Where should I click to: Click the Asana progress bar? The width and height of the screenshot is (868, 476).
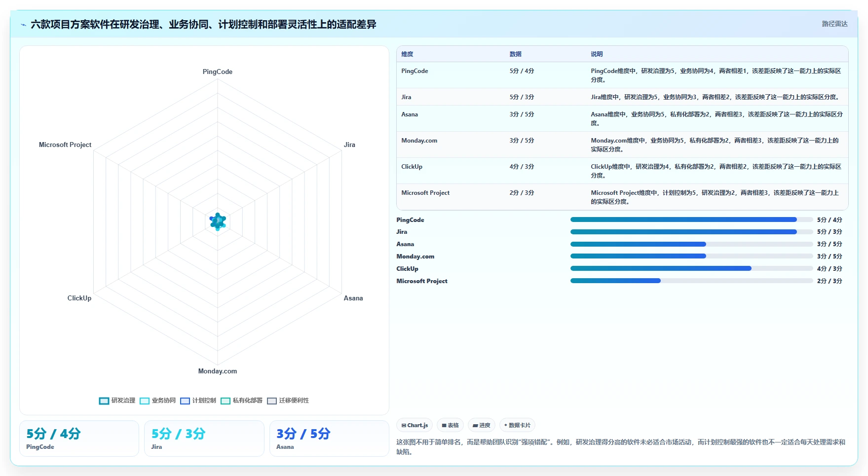point(691,244)
